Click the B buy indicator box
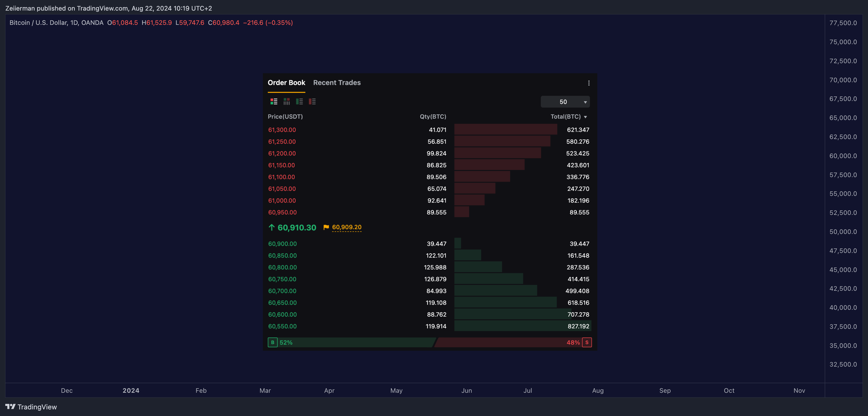868x416 pixels. click(273, 343)
